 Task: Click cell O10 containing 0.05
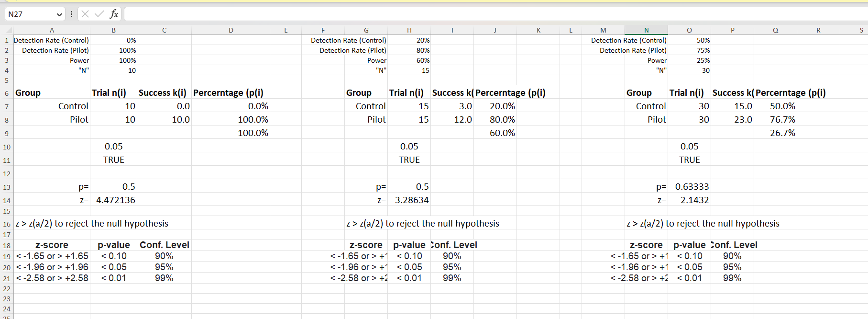pyautogui.click(x=689, y=147)
